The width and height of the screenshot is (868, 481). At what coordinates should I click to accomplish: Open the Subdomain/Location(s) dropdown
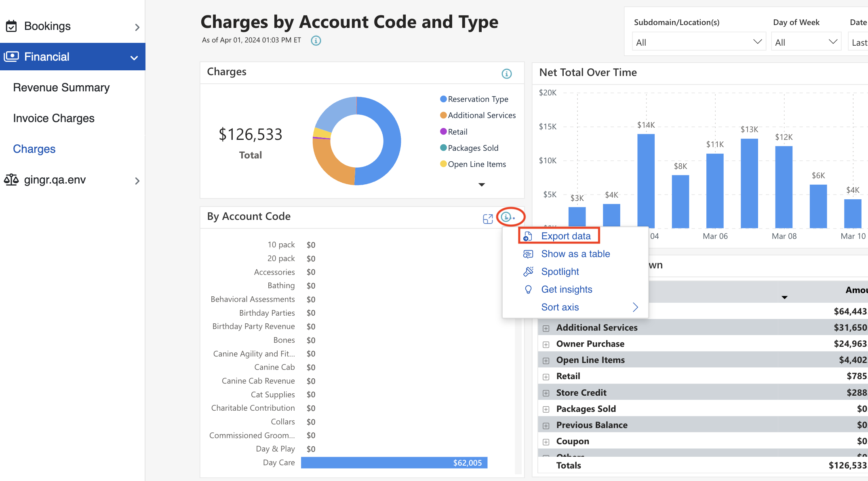click(699, 42)
